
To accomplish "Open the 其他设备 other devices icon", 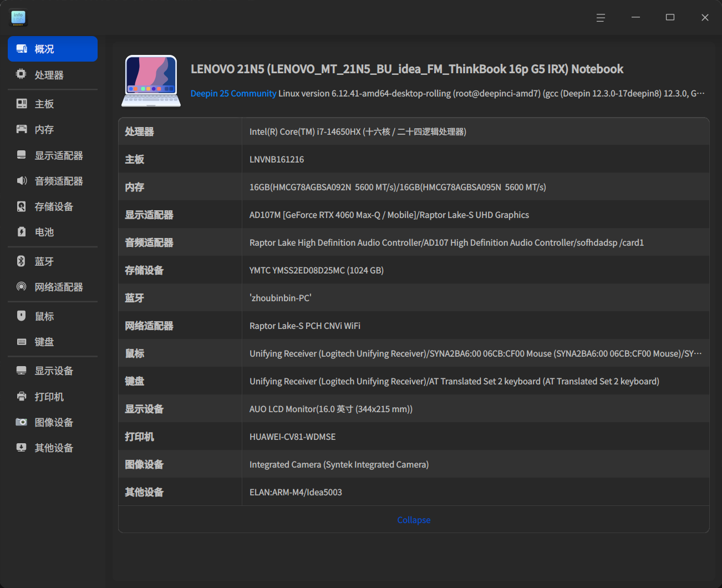I will [x=22, y=448].
